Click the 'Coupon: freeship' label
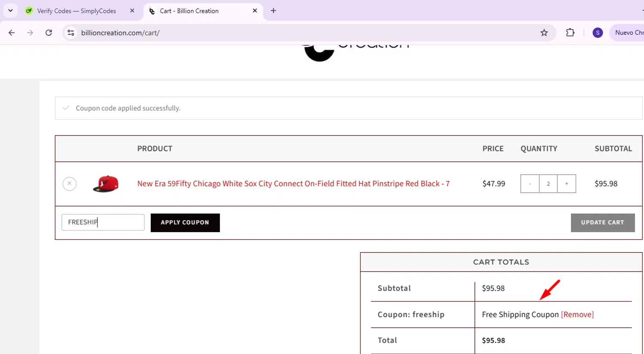The width and height of the screenshot is (644, 354). [411, 315]
